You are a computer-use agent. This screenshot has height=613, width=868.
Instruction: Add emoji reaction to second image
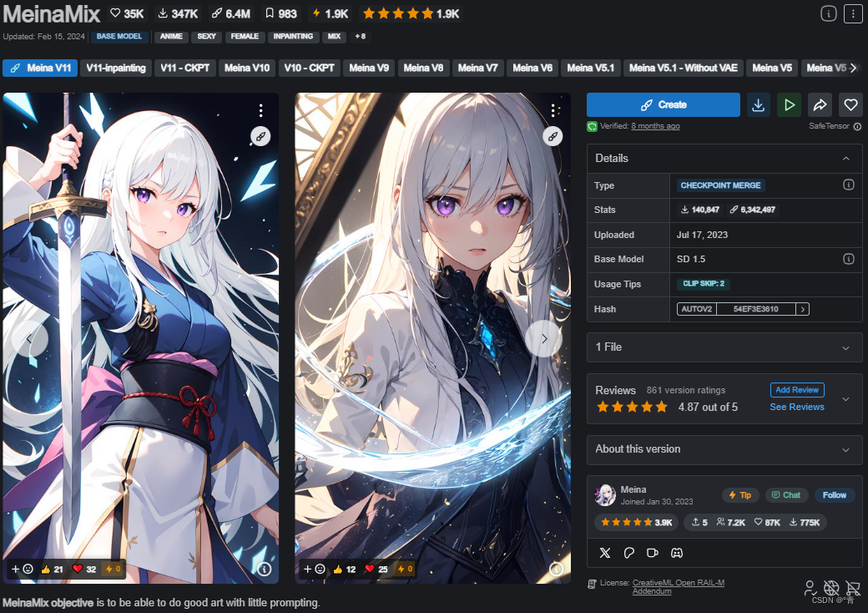tap(315, 569)
